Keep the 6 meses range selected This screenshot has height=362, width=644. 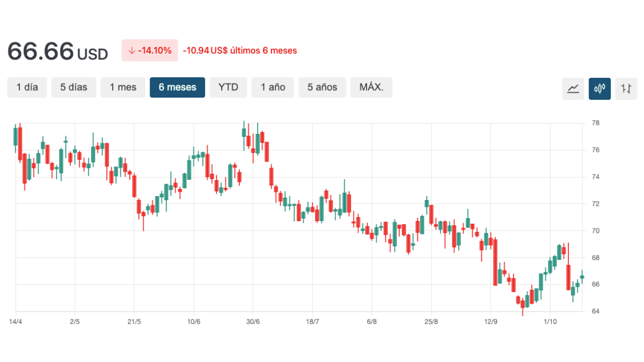(x=177, y=87)
